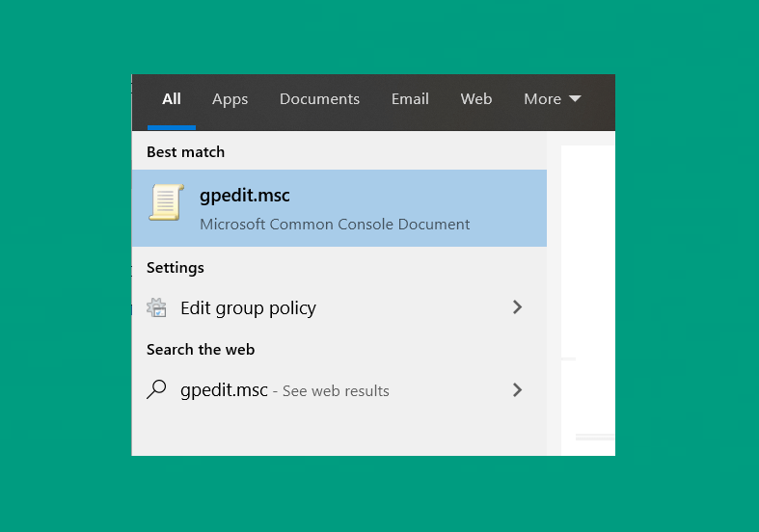759x532 pixels.
Task: Click the Search the web heading
Action: 201,350
